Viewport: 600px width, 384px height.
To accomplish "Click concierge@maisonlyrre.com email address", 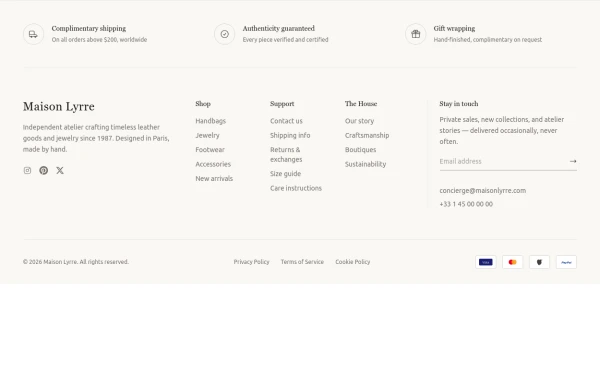I will (483, 190).
